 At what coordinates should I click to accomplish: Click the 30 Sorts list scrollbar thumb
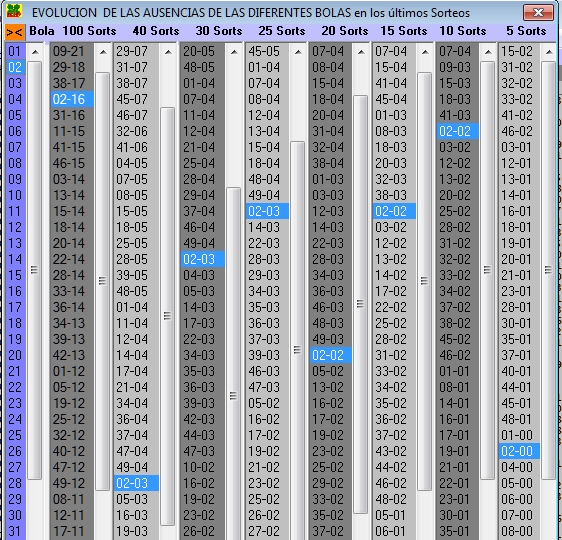234,363
